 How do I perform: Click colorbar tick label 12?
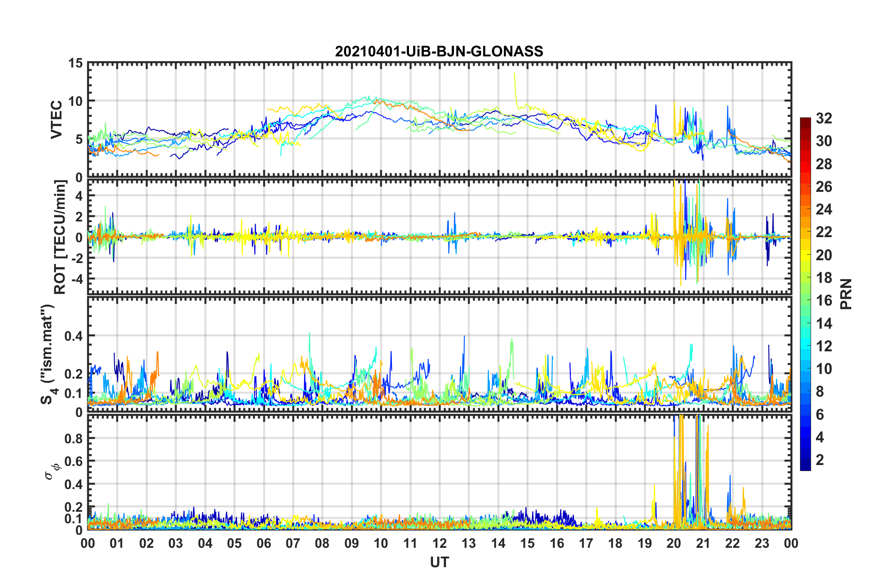824,346
